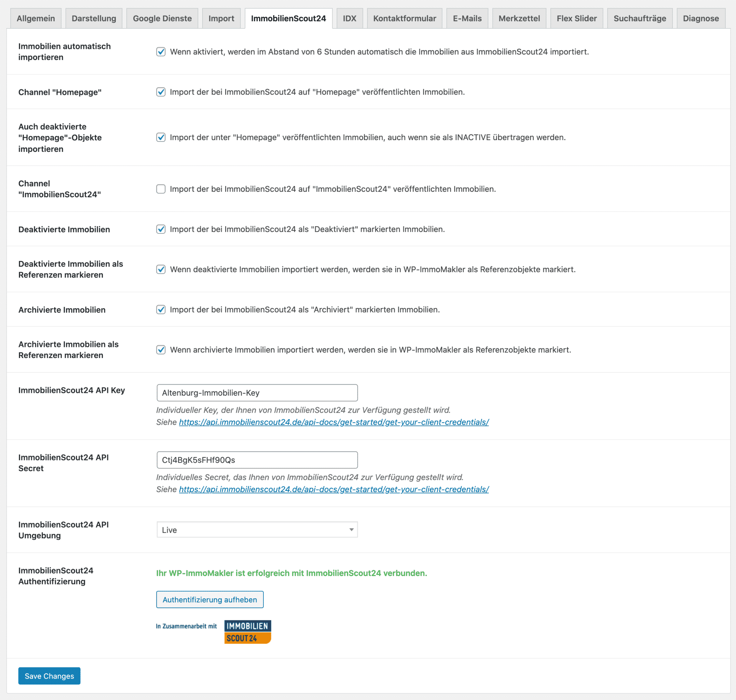Uncheck Channel "Homepage" import checkbox

pos(161,92)
